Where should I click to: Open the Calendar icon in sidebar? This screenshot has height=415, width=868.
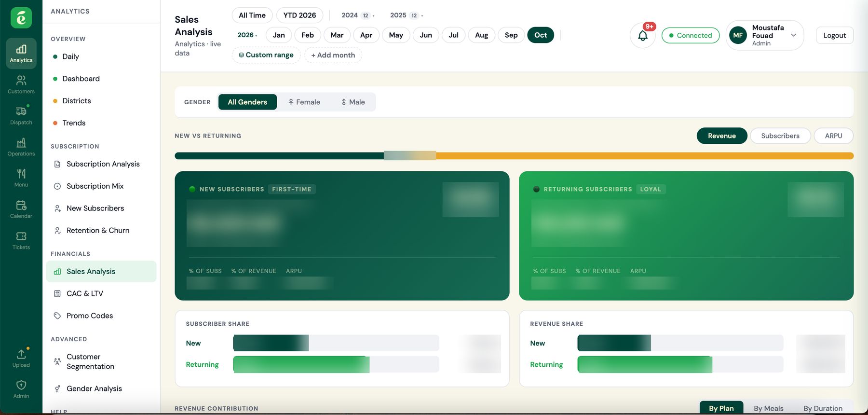pos(21,209)
